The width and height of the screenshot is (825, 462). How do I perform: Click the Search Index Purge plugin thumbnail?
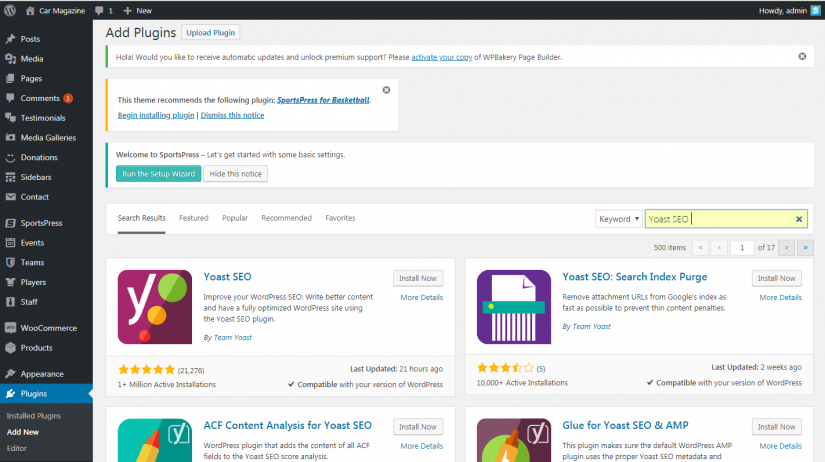pos(514,307)
